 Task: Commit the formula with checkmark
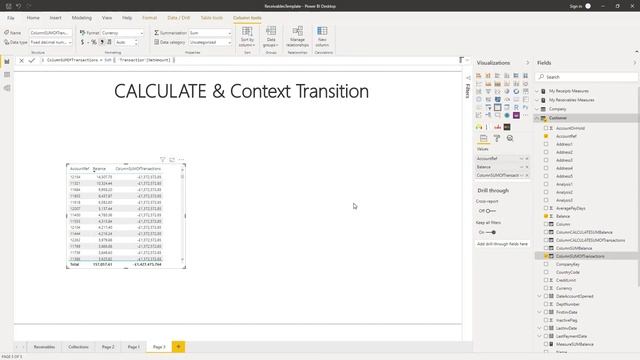pyautogui.click(x=31, y=60)
